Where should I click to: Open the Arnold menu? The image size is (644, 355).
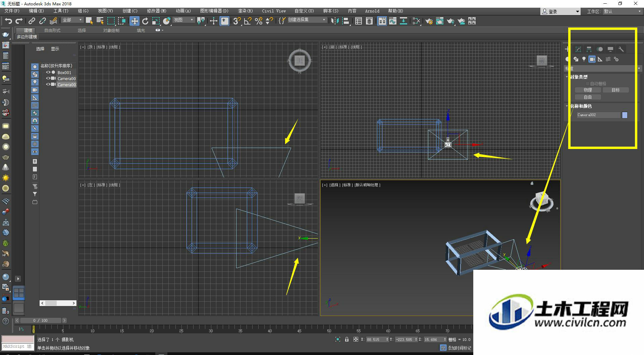point(372,11)
